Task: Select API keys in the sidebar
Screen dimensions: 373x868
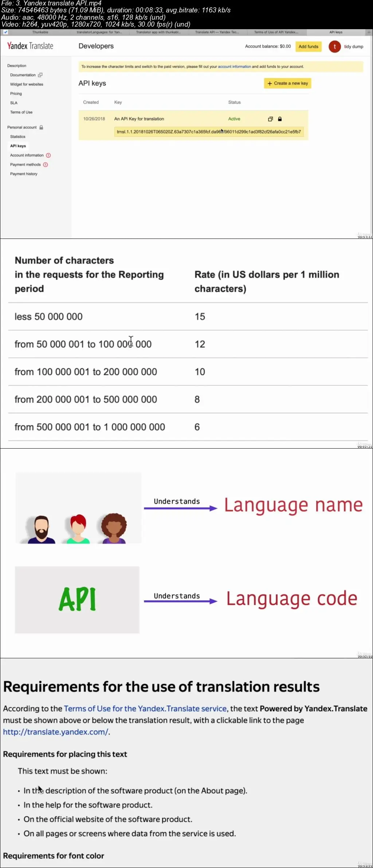Action: click(x=18, y=146)
